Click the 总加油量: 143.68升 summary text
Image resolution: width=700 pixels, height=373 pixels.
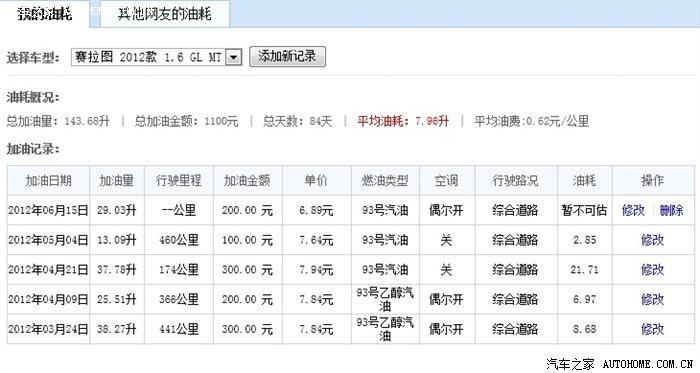click(58, 121)
